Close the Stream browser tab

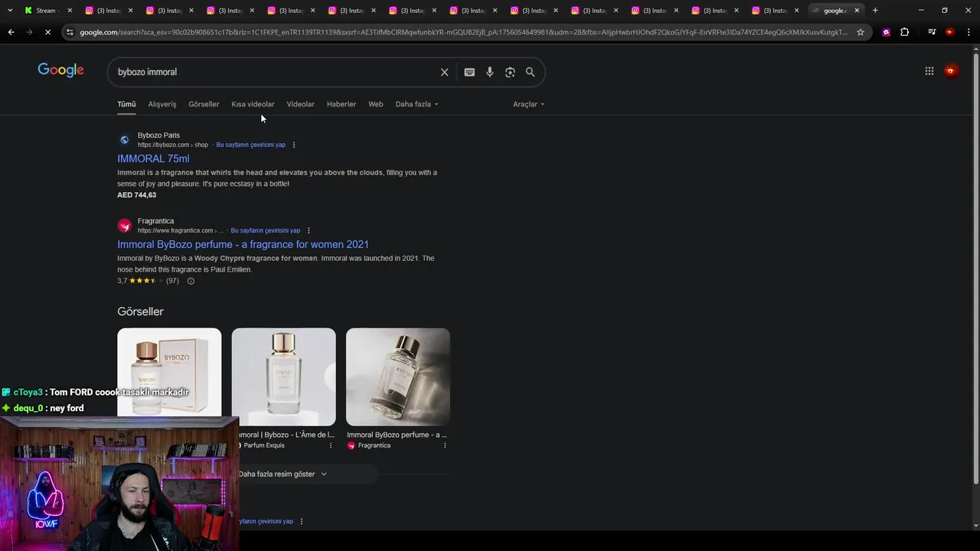pos(70,11)
